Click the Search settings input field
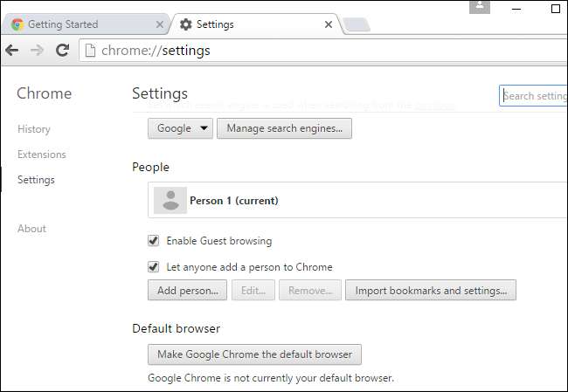The height and width of the screenshot is (392, 568). pos(534,96)
